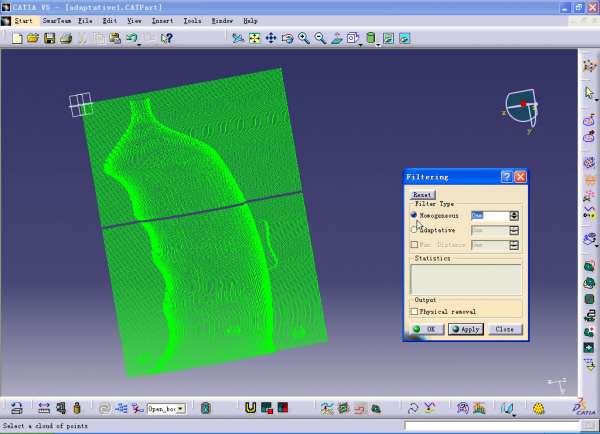Click the Save icon in toolbar
This screenshot has height=434, width=600.
[49, 38]
